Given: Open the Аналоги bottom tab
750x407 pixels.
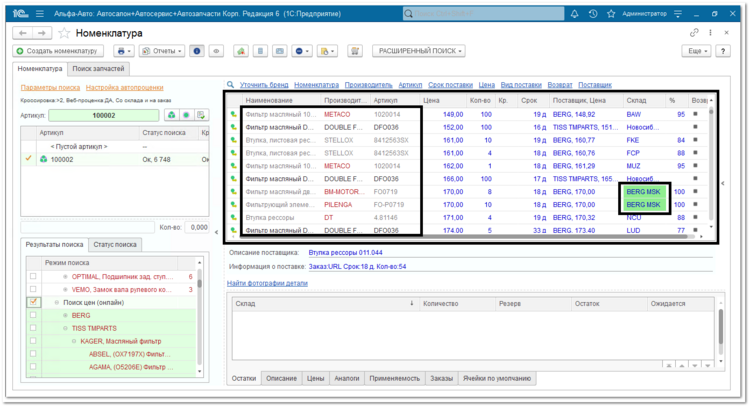Looking at the screenshot, I should (346, 378).
